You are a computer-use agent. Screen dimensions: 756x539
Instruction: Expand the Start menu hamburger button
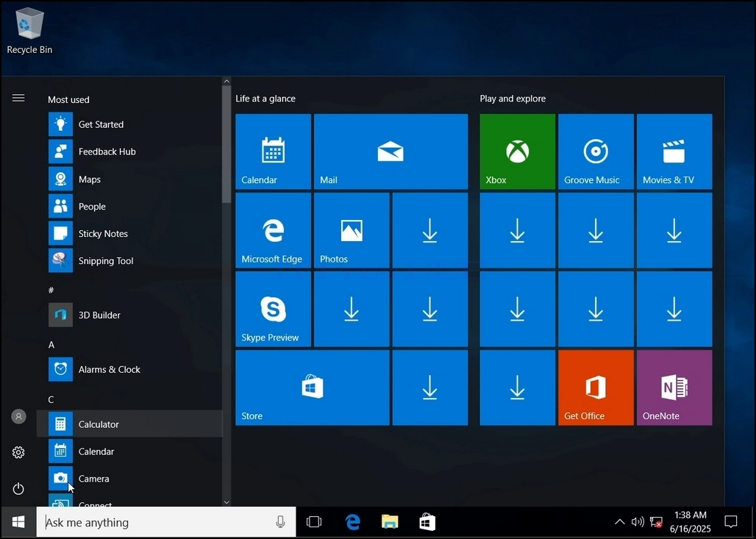(x=18, y=99)
